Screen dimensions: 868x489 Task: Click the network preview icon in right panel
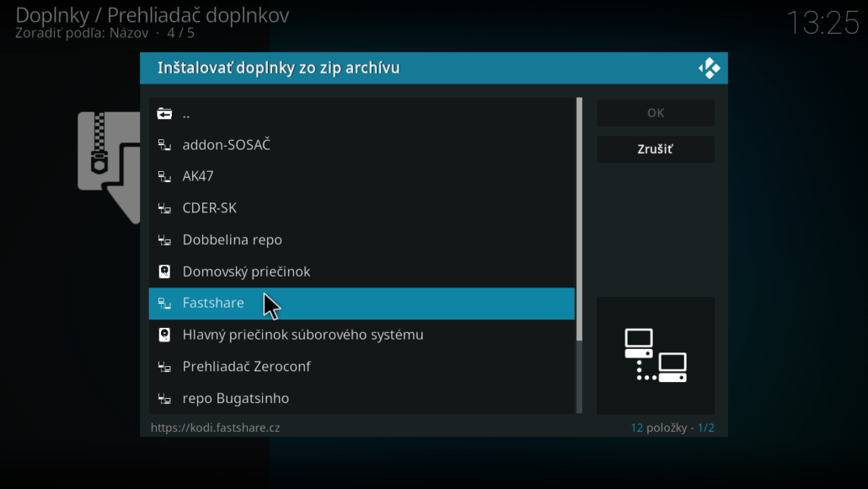[x=656, y=354]
